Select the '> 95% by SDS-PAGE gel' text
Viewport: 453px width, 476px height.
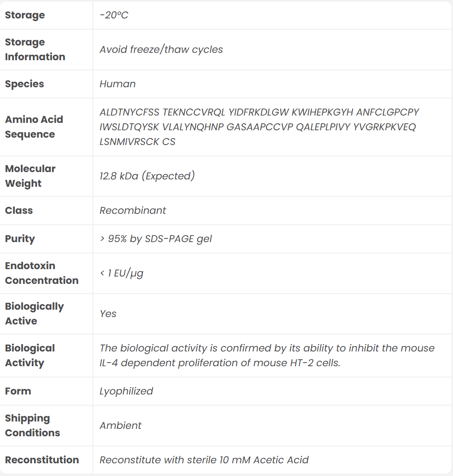pos(156,239)
